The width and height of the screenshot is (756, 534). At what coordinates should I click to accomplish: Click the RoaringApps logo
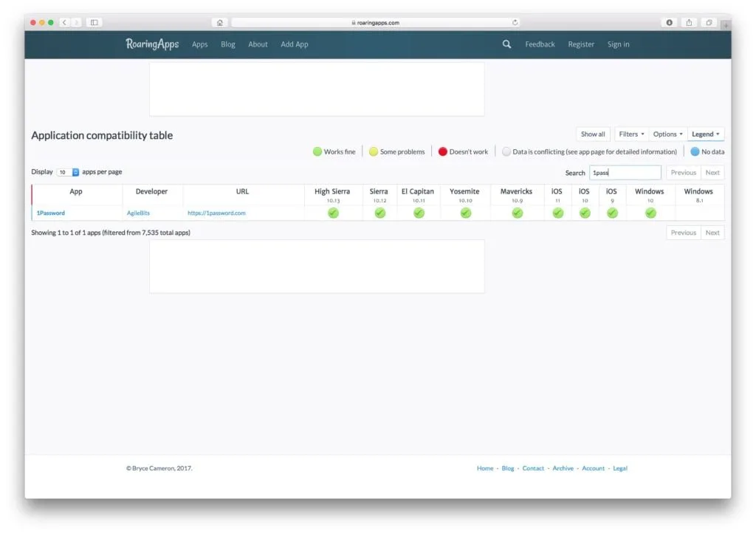(x=152, y=44)
